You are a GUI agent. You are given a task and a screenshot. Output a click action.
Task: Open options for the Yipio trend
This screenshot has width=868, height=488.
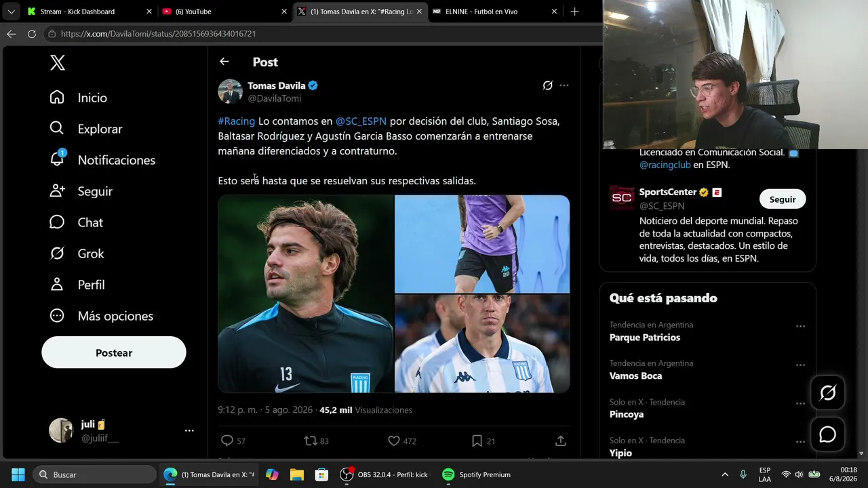point(800,442)
